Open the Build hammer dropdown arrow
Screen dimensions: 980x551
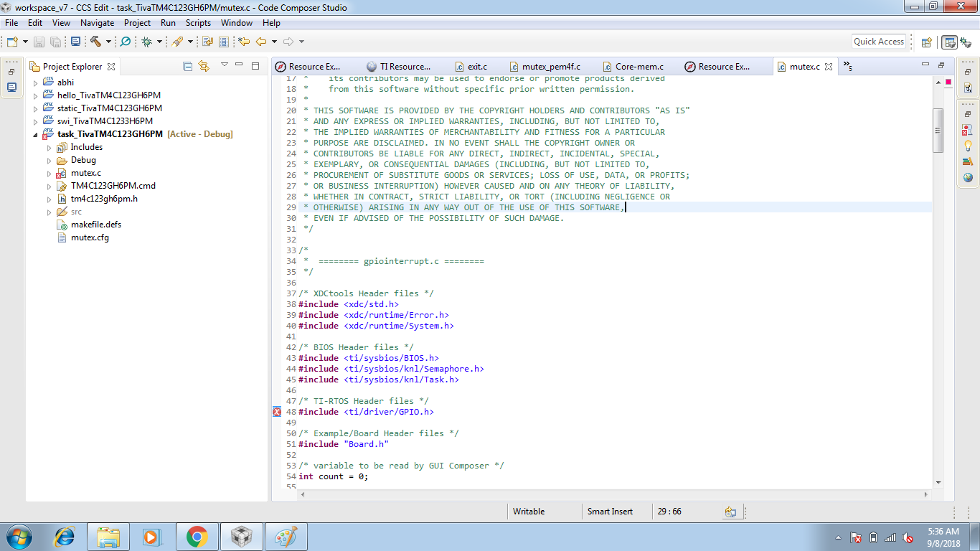point(108,42)
